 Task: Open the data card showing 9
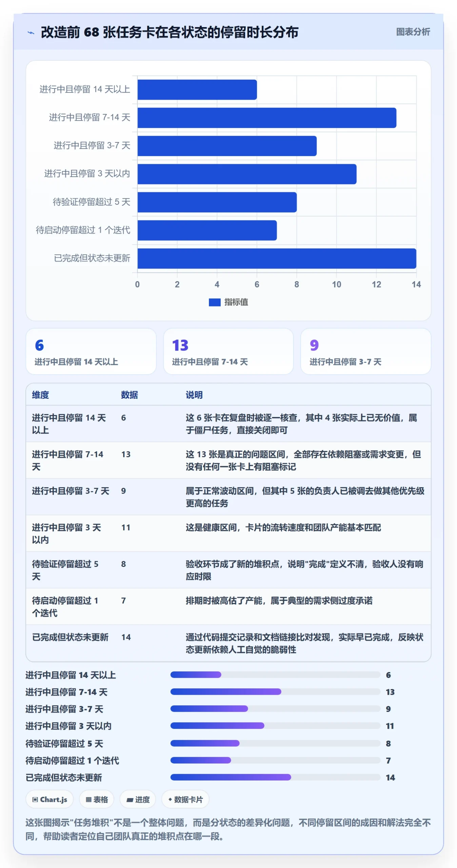pos(366,351)
